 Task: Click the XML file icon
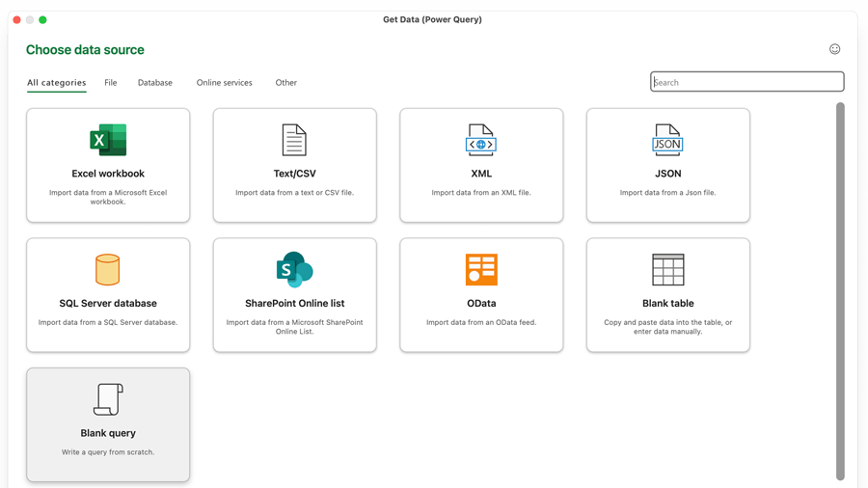[x=481, y=140]
